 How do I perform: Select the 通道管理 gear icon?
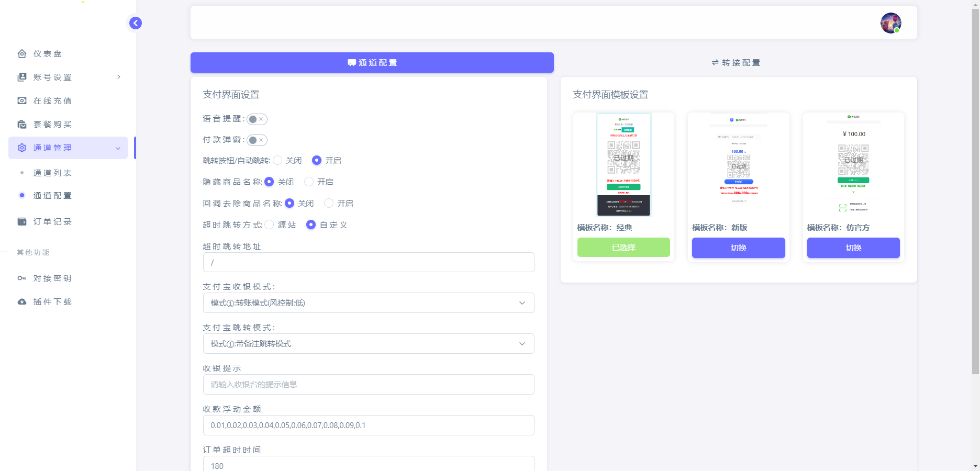tap(21, 148)
